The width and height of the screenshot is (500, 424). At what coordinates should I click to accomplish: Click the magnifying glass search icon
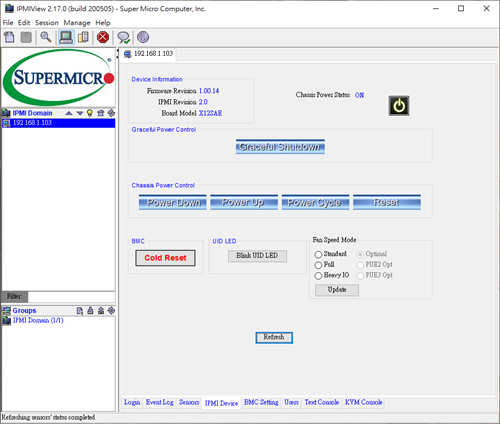46,37
